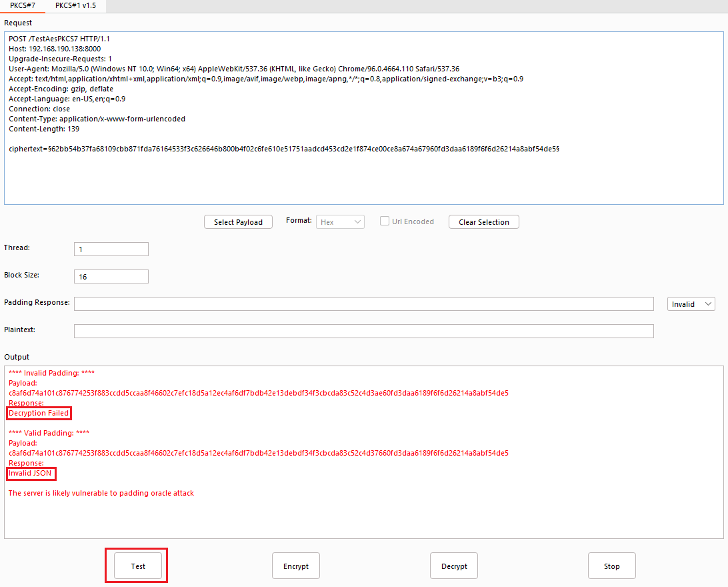This screenshot has width=728, height=587.
Task: Click the POST /TestAesPKCS7 request line
Action: pyautogui.click(x=59, y=39)
